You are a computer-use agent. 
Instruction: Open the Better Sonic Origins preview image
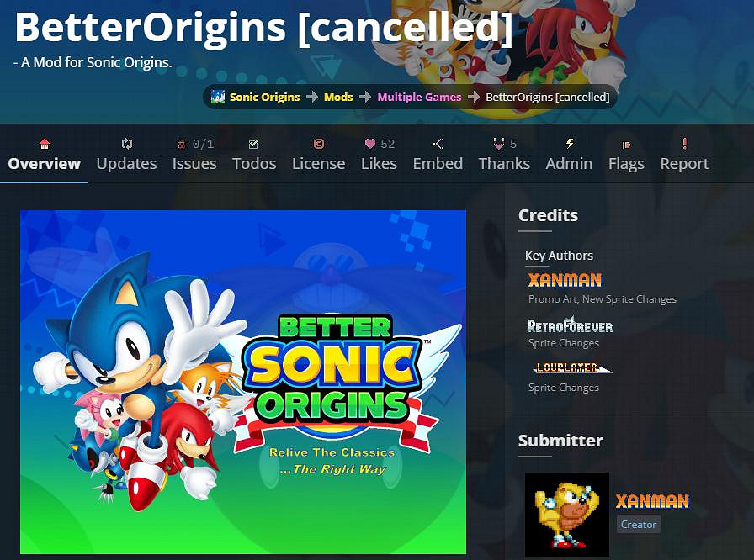(243, 382)
